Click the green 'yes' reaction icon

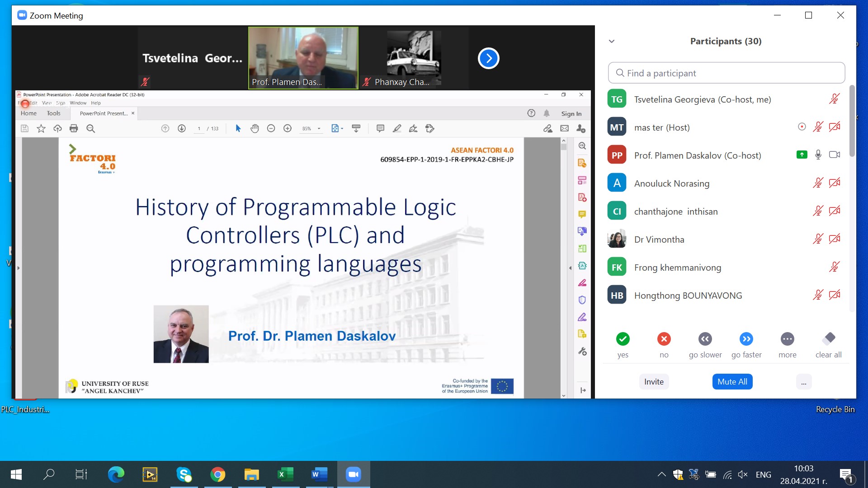tap(623, 339)
